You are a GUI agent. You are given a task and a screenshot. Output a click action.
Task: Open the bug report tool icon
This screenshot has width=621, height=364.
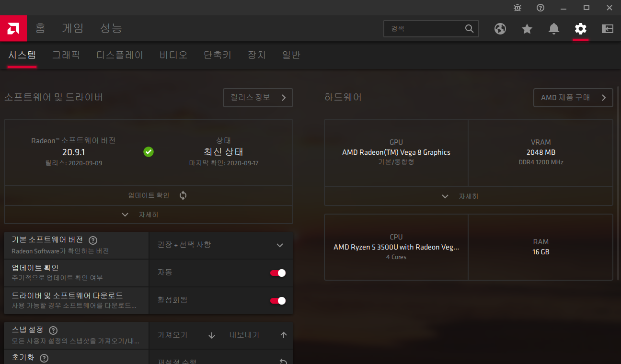(x=517, y=8)
